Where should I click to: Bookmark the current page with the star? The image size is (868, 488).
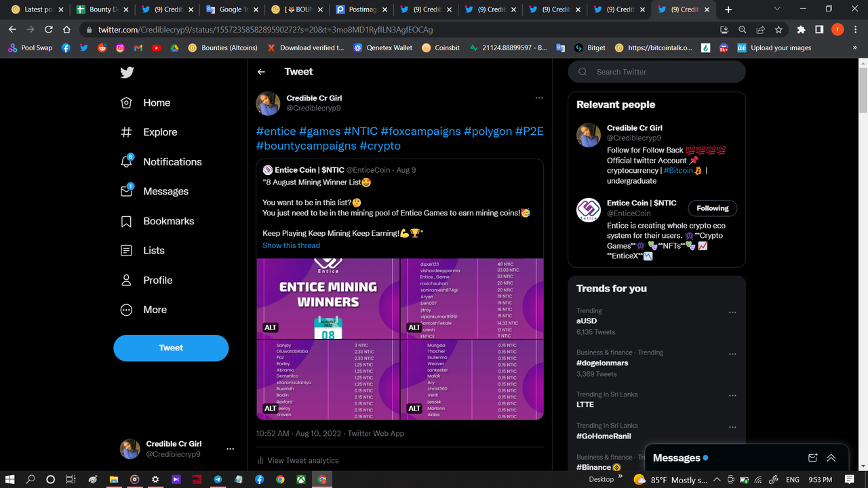778,30
